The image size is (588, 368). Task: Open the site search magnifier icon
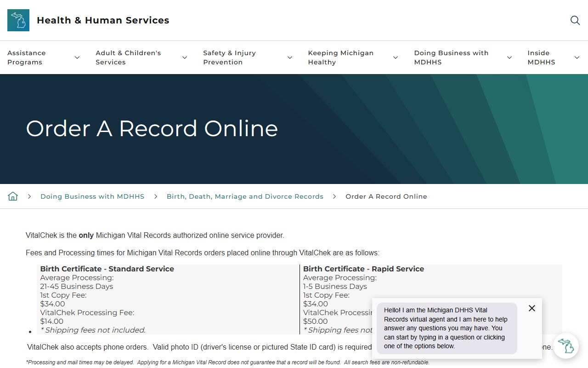point(575,20)
